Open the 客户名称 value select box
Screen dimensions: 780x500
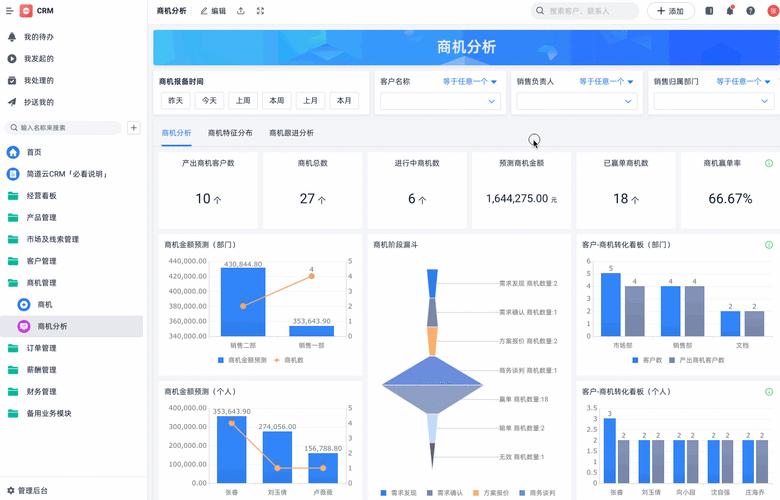click(440, 101)
